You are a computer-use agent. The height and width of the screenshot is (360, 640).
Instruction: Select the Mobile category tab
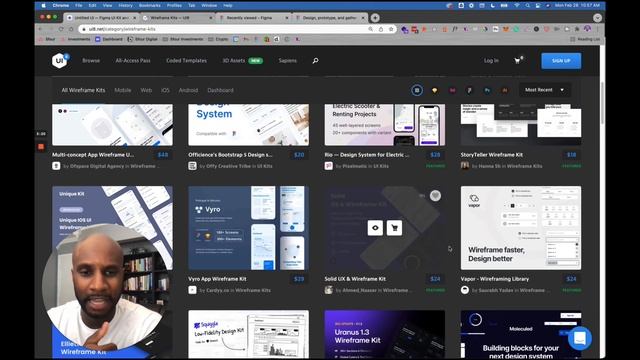point(123,90)
